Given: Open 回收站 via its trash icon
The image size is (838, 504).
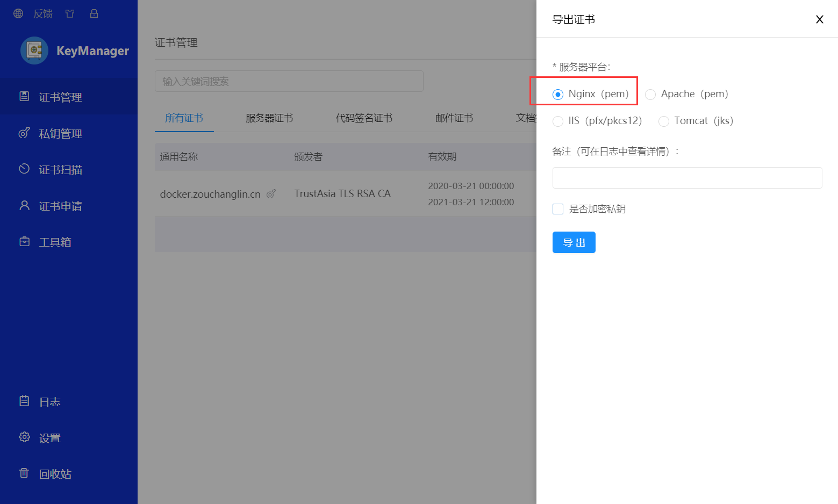Looking at the screenshot, I should click(24, 473).
